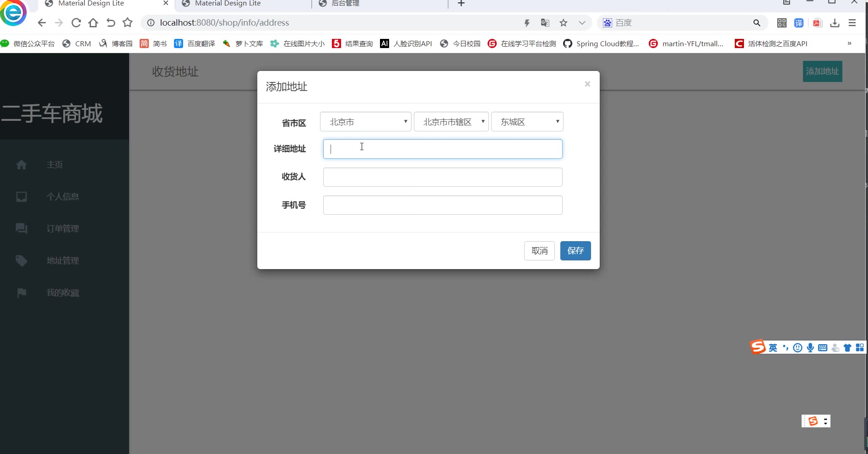
Task: Click the green 添加地址 button
Action: (823, 71)
